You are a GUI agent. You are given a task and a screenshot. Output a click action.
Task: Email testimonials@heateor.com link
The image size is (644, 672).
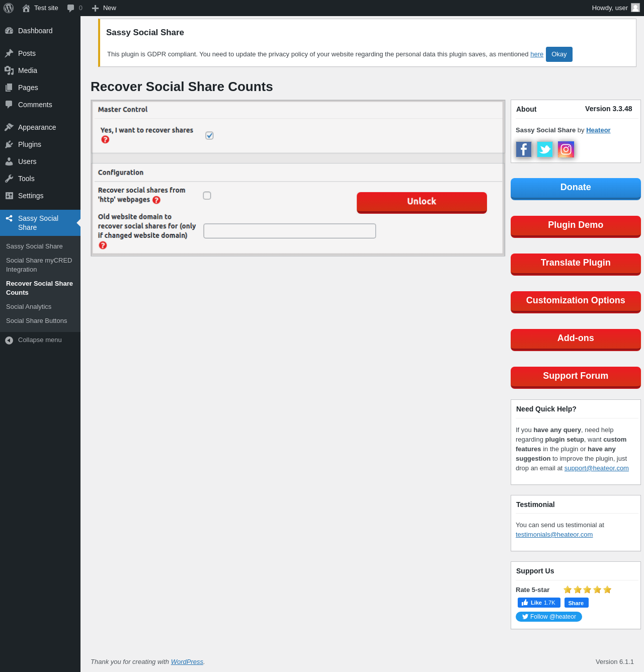[554, 535]
